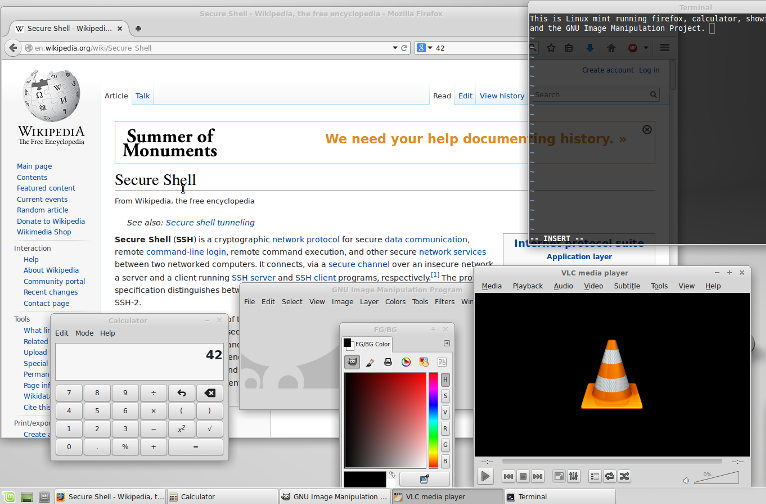
Task: Select the S saturation channel button
Action: pos(445,396)
